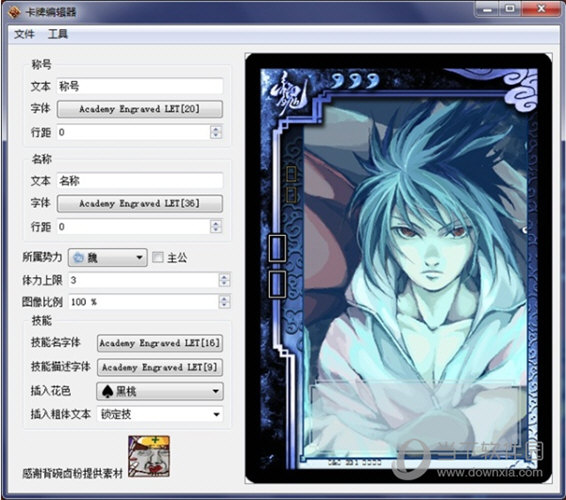566x500 pixels.
Task: Click the 称号 text input field
Action: click(x=140, y=86)
